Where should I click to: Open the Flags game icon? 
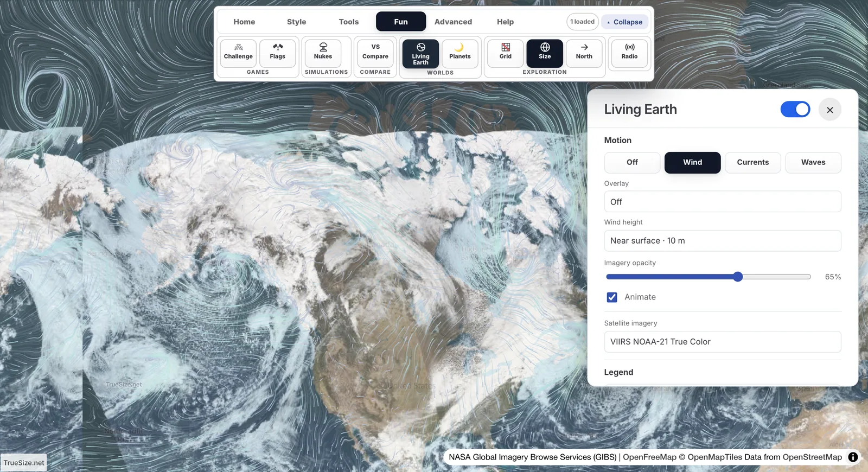pos(277,53)
